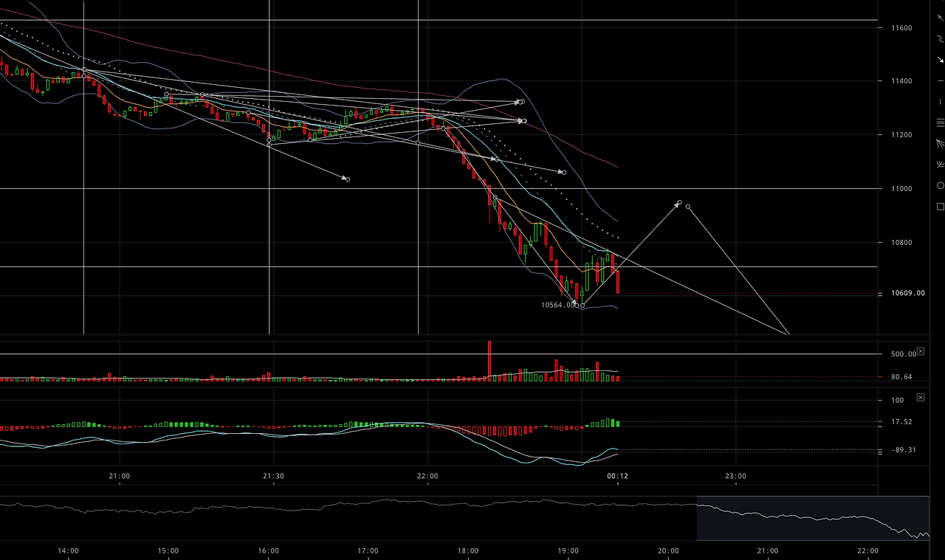The width and height of the screenshot is (945, 560).
Task: Click the 23:00 time axis label
Action: [x=735, y=476]
